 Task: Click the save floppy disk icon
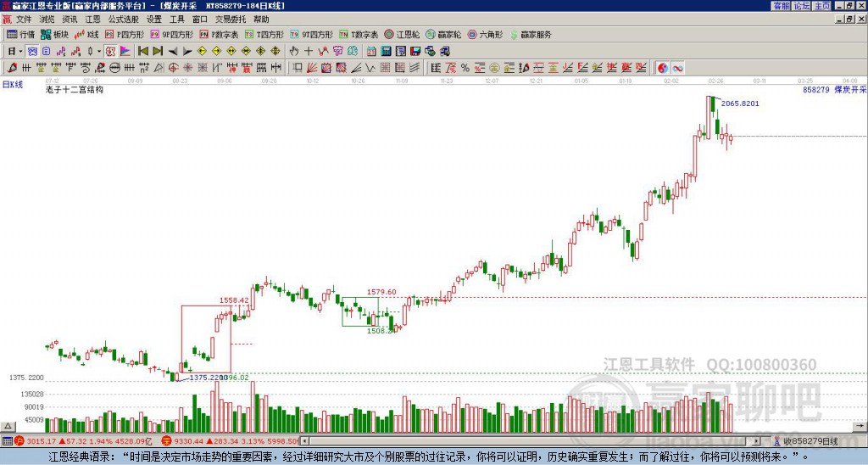415,51
